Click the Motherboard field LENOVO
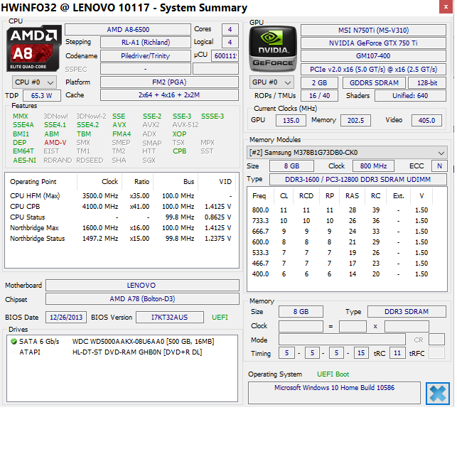The image size is (457, 476). (142, 286)
